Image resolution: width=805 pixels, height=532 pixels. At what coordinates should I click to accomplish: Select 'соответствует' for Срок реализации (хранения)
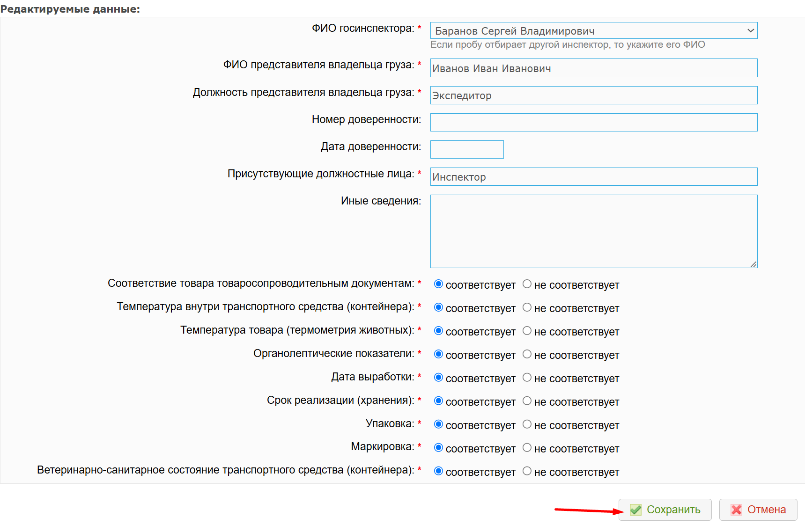tap(438, 401)
